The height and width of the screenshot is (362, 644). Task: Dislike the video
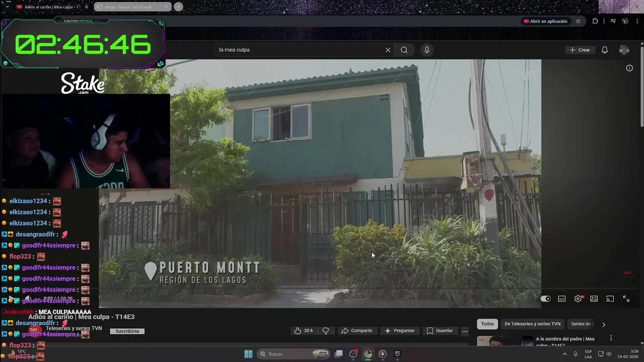326,330
